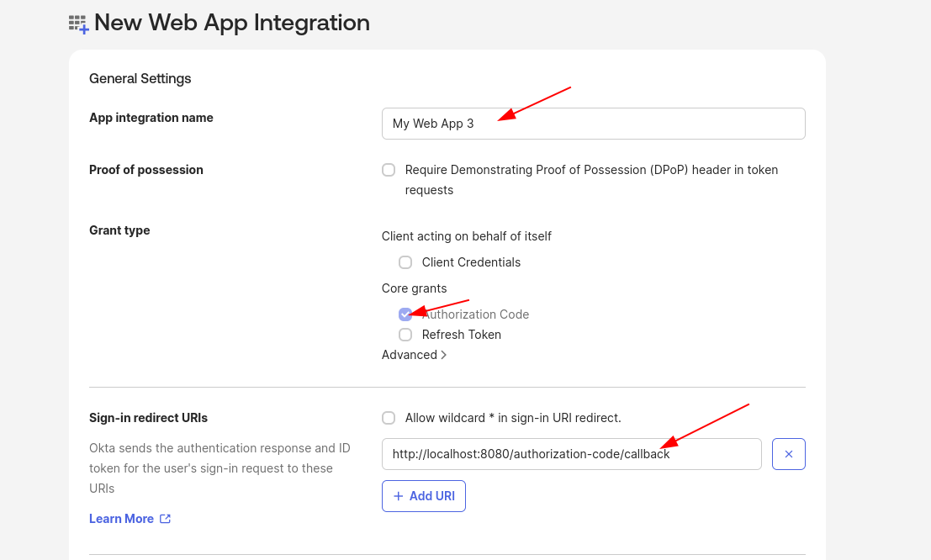Uncheck the Authorization Code grant
Screen dimensions: 931x560
[x=405, y=314]
